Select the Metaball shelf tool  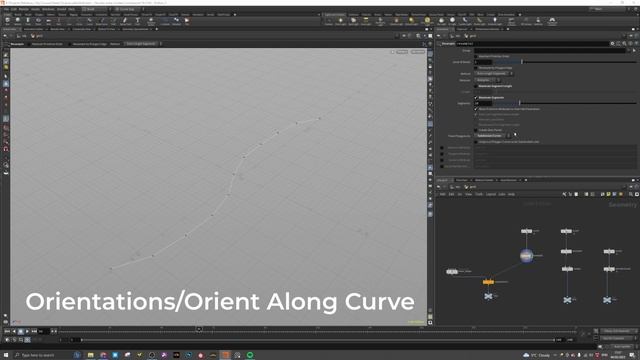tap(177, 21)
